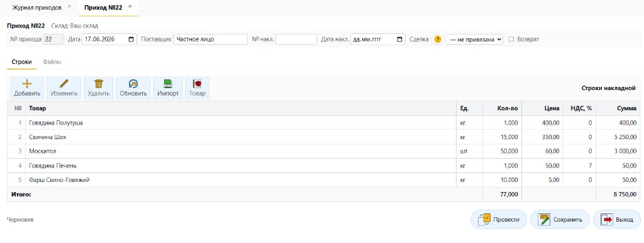Click the Дата field value 17.06.2026

coord(100,40)
